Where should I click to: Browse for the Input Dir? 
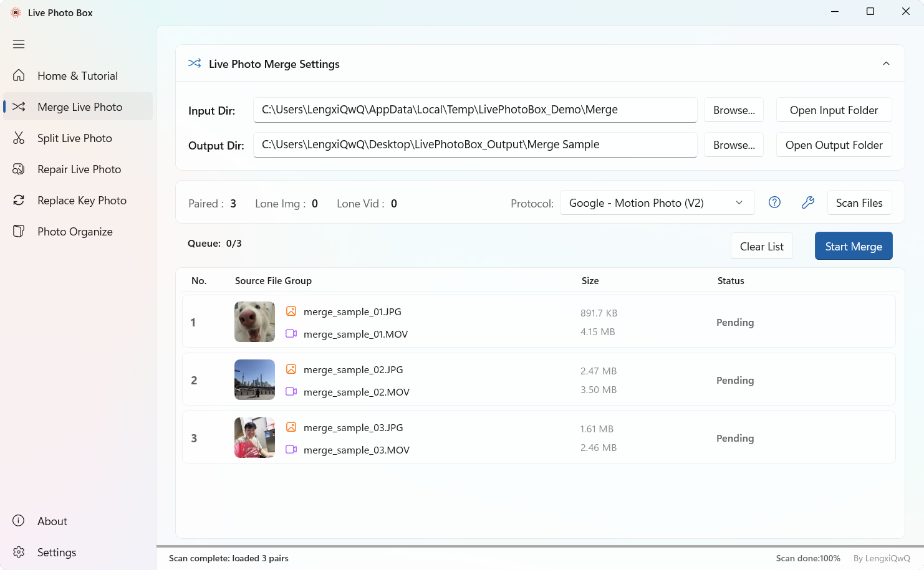tap(734, 110)
